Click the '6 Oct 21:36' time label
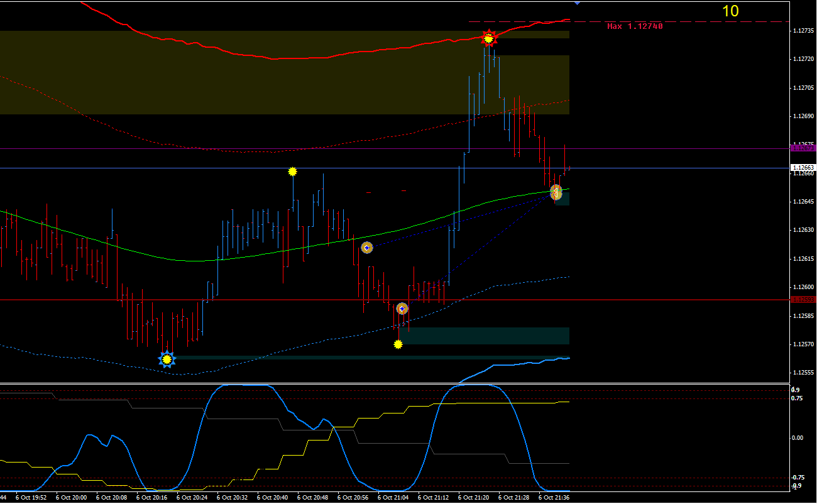Viewport: 817px width, 504px height. pos(554,497)
